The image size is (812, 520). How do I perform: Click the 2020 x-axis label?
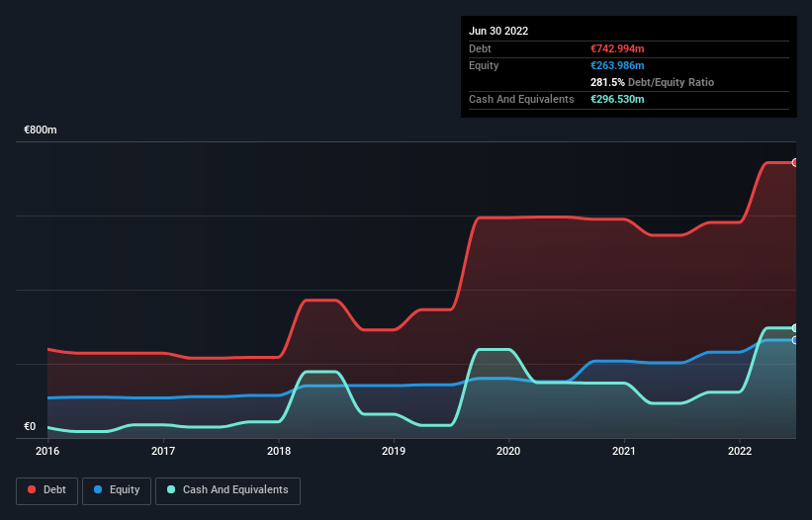(x=508, y=451)
